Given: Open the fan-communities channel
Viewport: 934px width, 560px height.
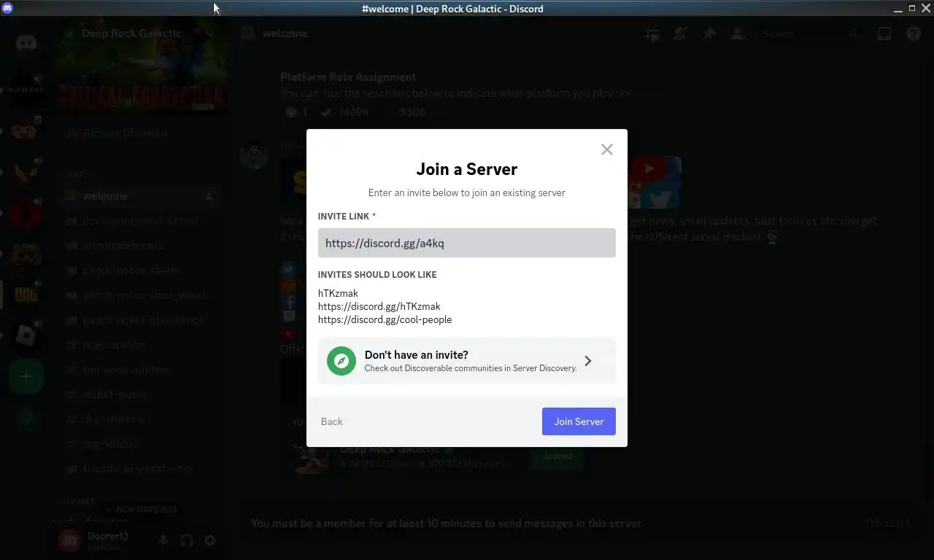Looking at the screenshot, I should click(140, 370).
